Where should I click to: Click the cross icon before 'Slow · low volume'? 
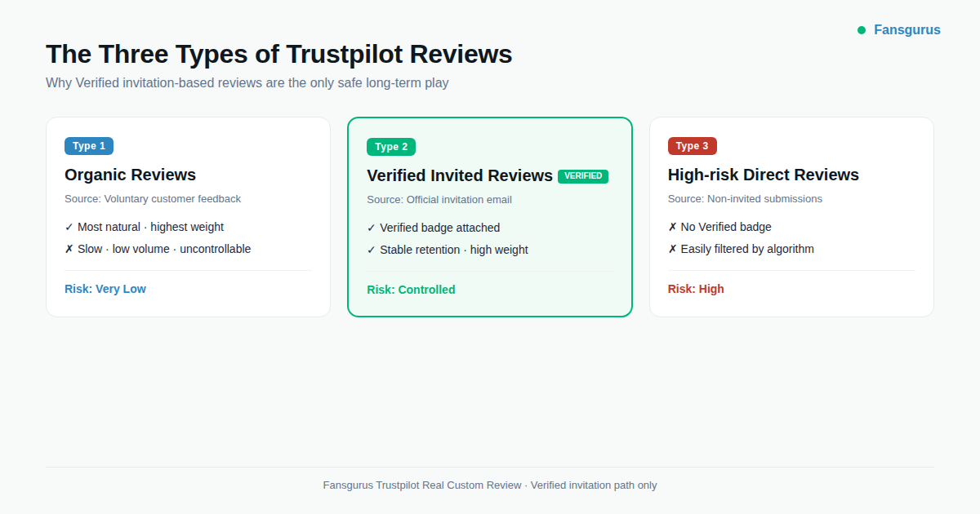click(69, 249)
